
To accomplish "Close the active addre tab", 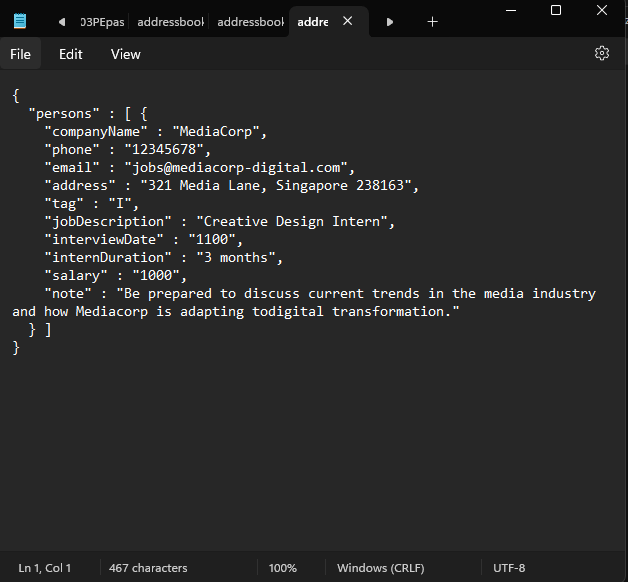I will [348, 21].
